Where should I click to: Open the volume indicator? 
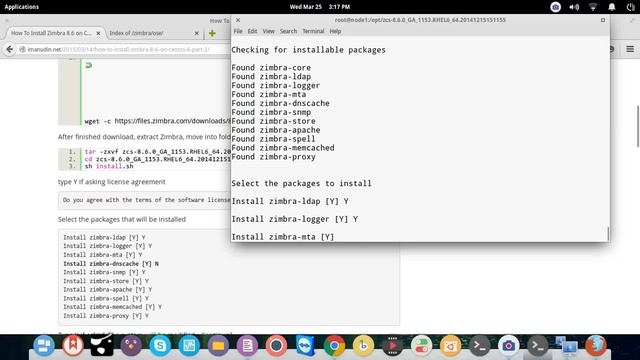pyautogui.click(x=574, y=7)
